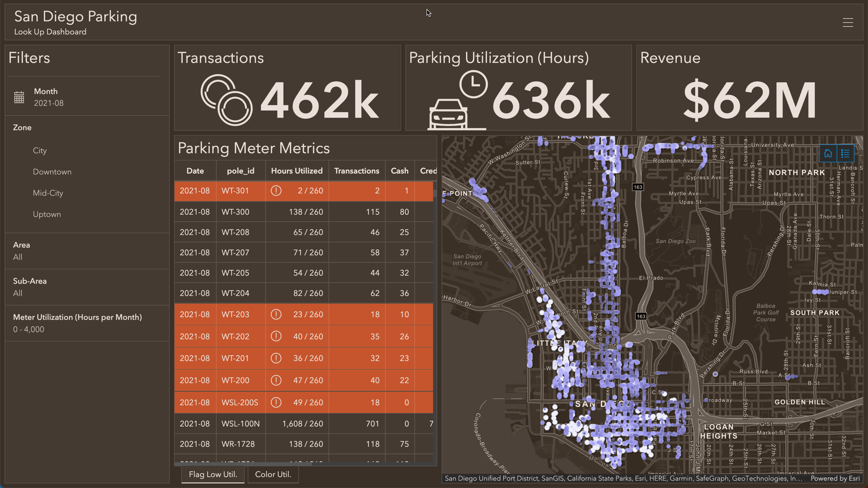The width and height of the screenshot is (868, 488).
Task: Open the hamburger menu at top right
Action: [848, 22]
